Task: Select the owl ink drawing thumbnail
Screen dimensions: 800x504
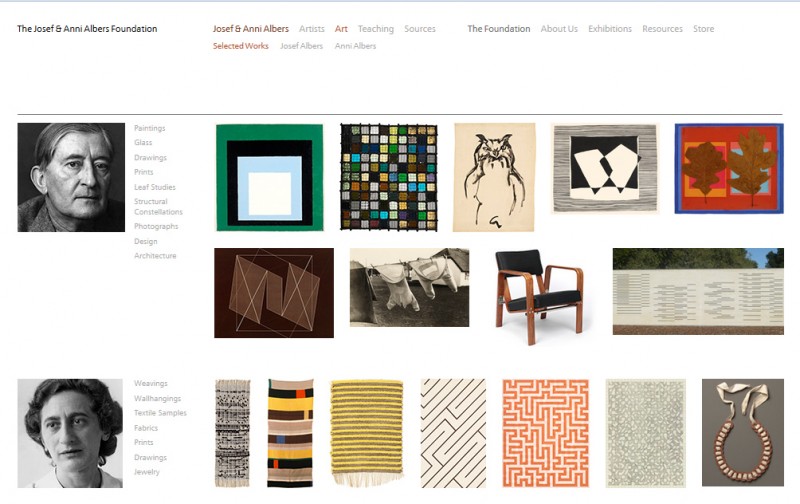Action: pos(494,177)
